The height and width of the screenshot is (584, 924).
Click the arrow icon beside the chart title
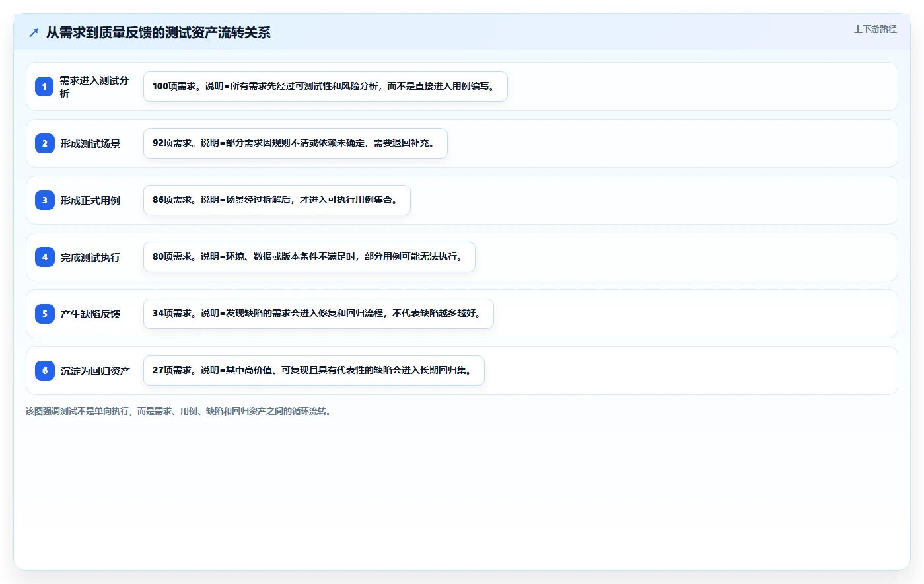(34, 32)
